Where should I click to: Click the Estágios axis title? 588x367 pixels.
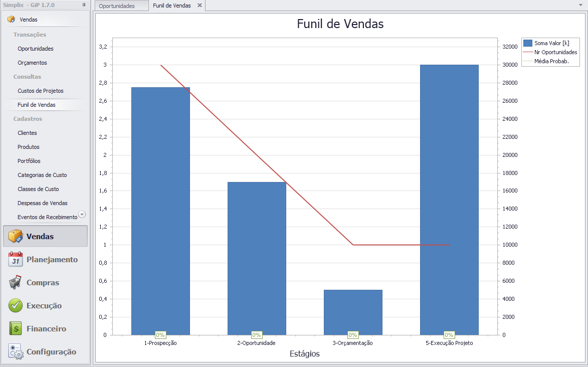[x=304, y=353]
